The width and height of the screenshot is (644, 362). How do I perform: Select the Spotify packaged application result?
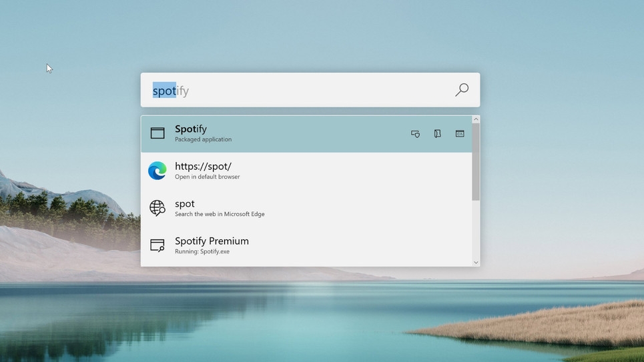tap(306, 134)
